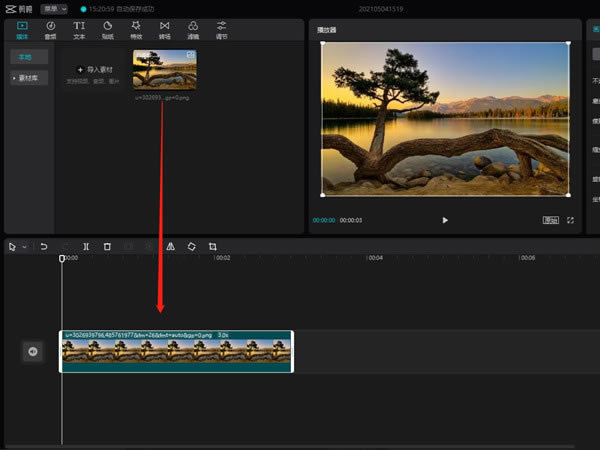
Task: Toggle fullscreen preview in the player
Action: coord(571,220)
